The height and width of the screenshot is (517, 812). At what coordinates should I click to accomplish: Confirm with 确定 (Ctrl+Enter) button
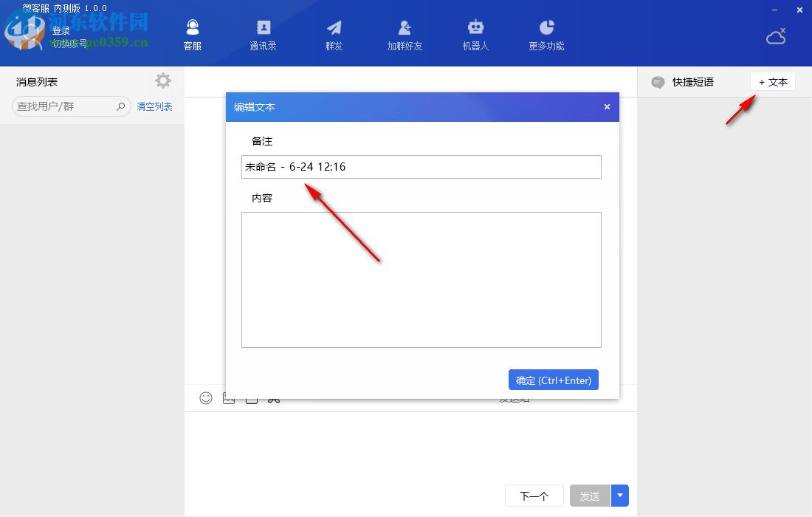coord(554,380)
